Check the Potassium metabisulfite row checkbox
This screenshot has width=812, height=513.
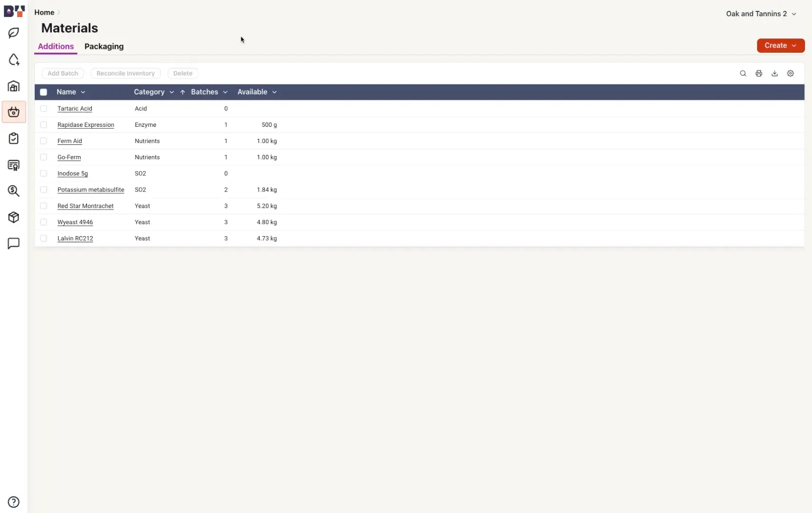click(x=44, y=190)
